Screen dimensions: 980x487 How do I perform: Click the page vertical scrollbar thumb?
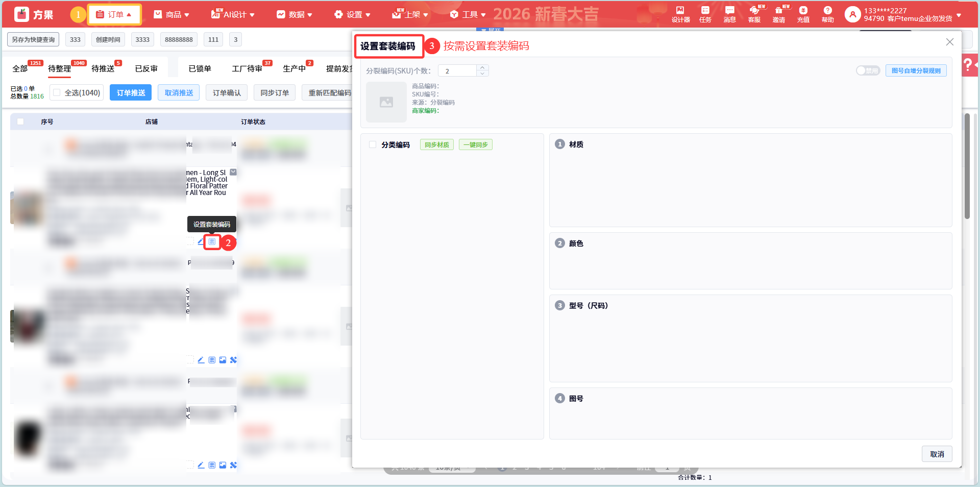pyautogui.click(x=967, y=166)
